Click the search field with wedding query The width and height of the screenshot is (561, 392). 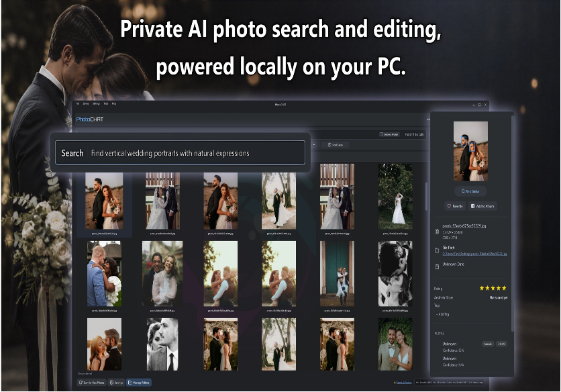[181, 153]
